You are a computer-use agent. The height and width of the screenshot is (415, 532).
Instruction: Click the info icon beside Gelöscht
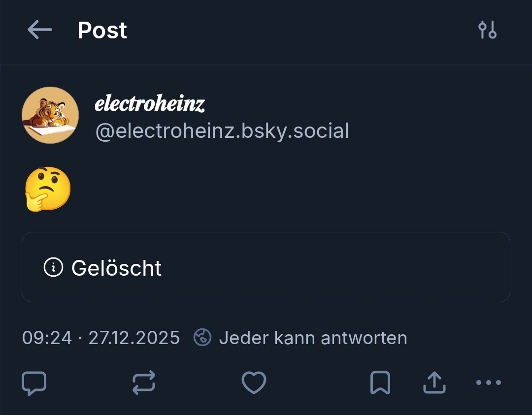coord(53,267)
